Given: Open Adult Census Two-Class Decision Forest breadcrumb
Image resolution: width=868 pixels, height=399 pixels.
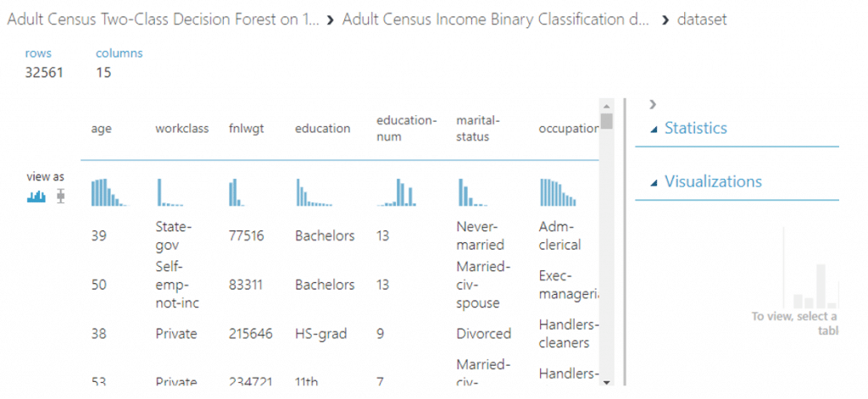Looking at the screenshot, I should [164, 20].
